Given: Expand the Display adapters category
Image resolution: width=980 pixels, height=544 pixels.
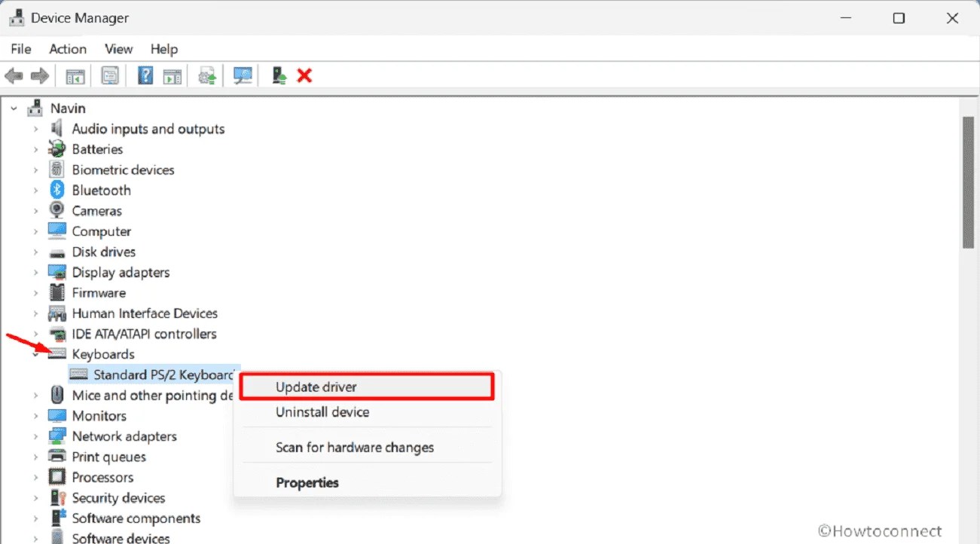Looking at the screenshot, I should [36, 272].
